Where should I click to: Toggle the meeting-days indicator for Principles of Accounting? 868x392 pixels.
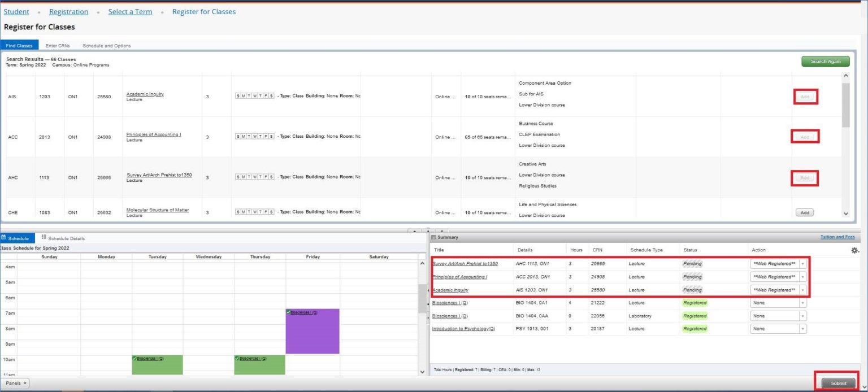255,137
